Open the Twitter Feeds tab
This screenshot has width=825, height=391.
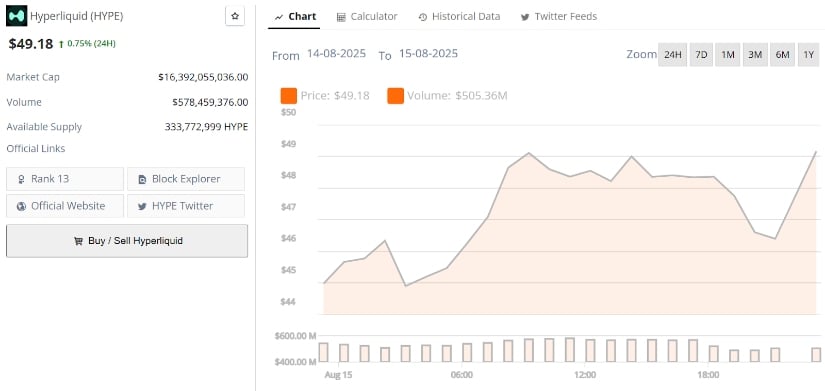coord(559,16)
